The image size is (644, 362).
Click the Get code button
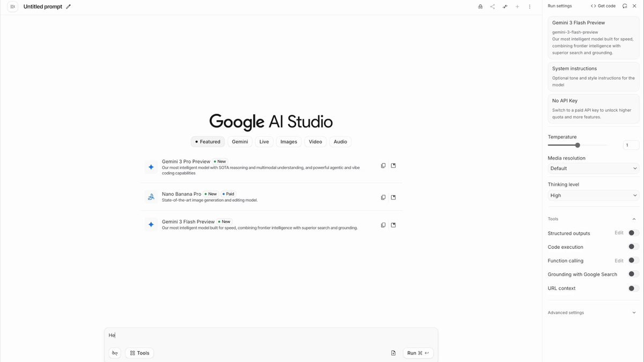(x=603, y=6)
